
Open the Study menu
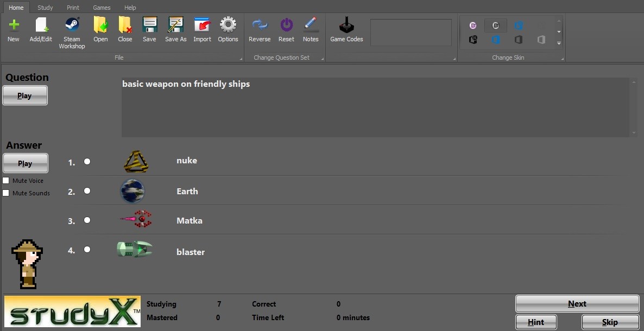point(45,7)
